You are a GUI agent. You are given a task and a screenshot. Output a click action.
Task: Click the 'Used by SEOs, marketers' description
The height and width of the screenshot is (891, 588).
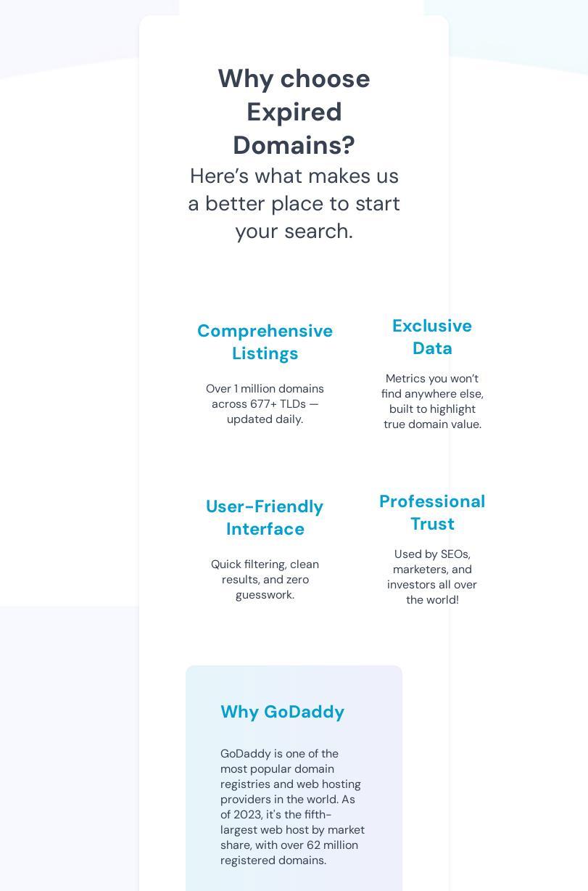[x=432, y=577]
